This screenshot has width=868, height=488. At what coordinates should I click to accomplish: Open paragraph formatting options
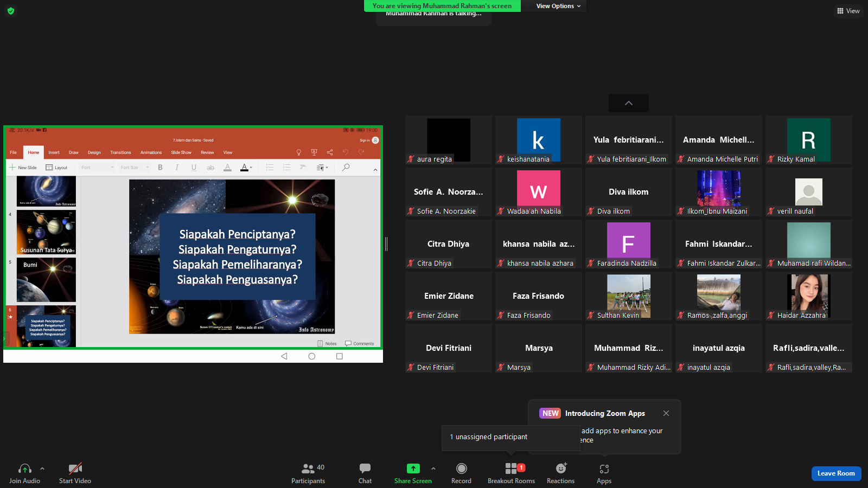(322, 168)
